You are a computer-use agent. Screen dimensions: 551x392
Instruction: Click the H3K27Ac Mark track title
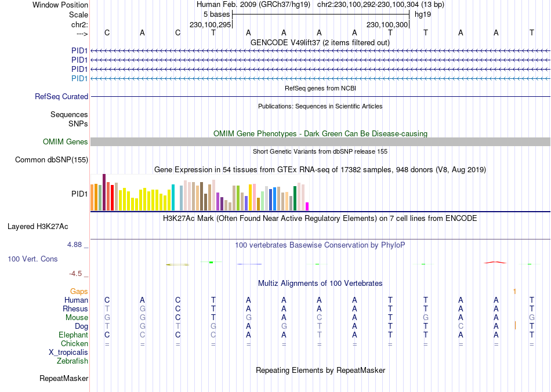[320, 218]
